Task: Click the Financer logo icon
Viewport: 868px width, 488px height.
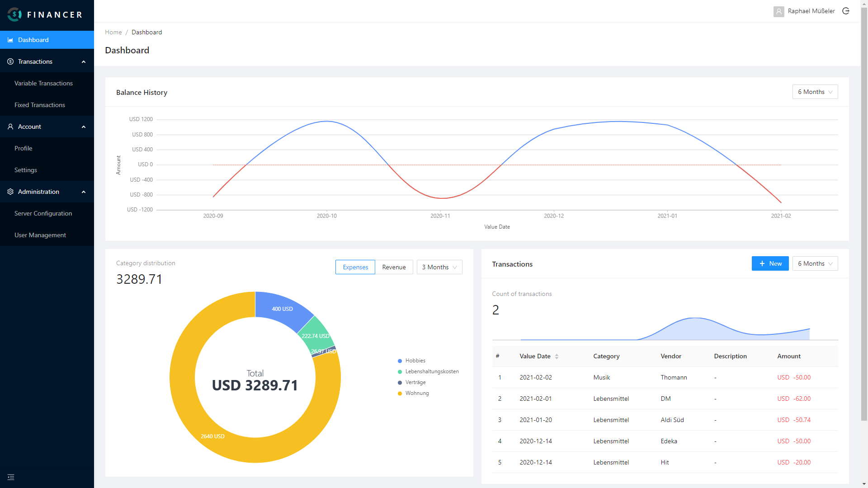Action: 14,14
